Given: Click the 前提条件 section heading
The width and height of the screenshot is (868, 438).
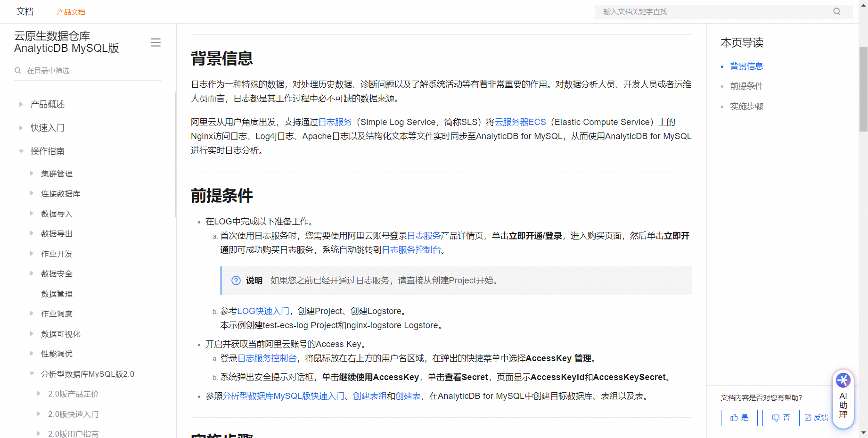Looking at the screenshot, I should (x=222, y=196).
